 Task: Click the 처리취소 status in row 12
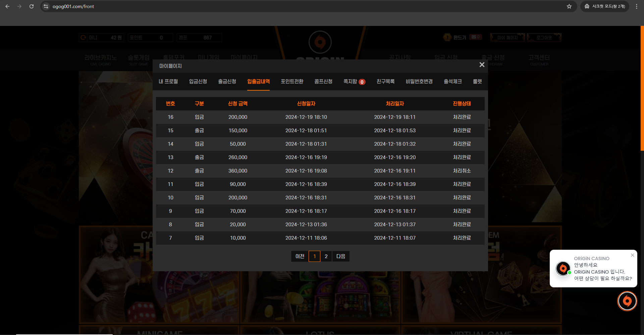pyautogui.click(x=462, y=171)
